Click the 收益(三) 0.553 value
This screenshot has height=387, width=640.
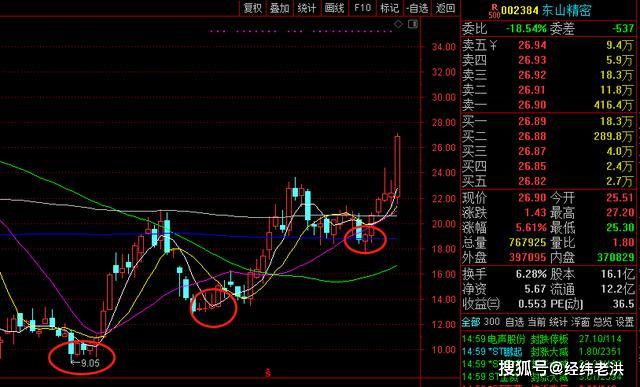click(x=532, y=303)
